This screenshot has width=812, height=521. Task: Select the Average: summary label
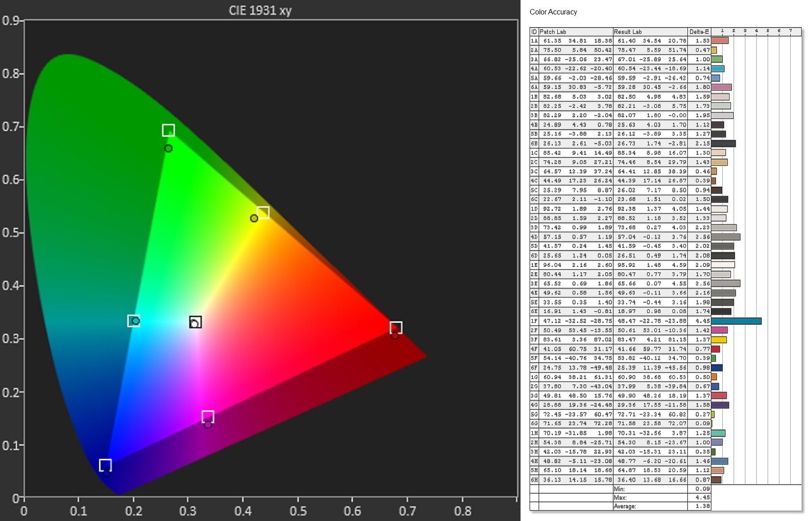click(x=625, y=507)
